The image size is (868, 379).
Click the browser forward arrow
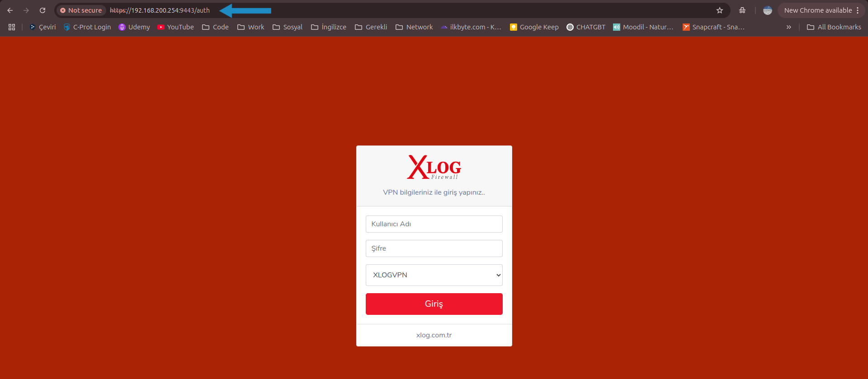26,10
